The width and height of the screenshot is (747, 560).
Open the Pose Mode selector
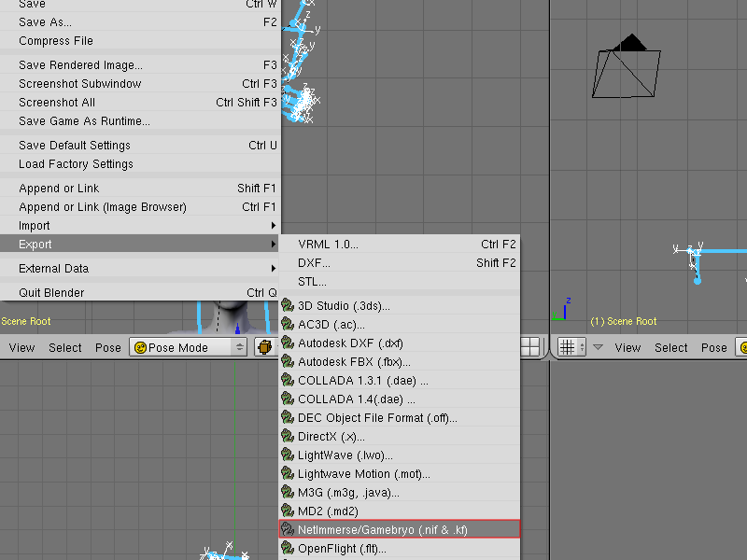click(x=189, y=347)
